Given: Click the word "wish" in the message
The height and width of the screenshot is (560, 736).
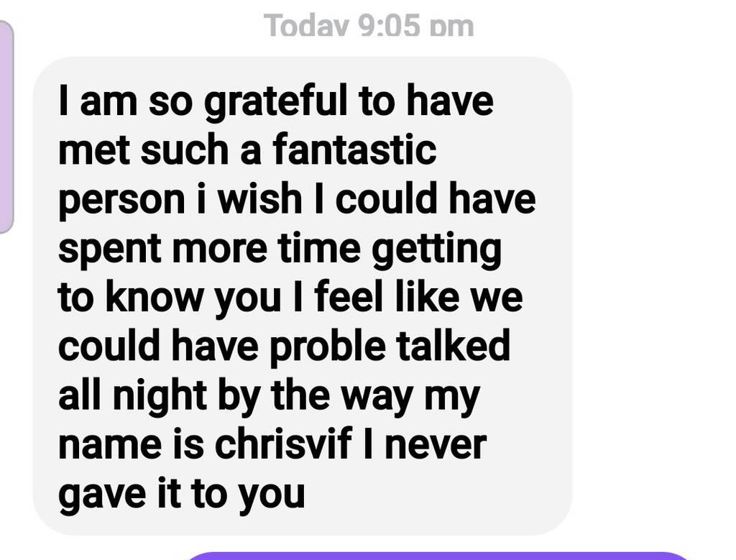Looking at the screenshot, I should coord(260,198).
